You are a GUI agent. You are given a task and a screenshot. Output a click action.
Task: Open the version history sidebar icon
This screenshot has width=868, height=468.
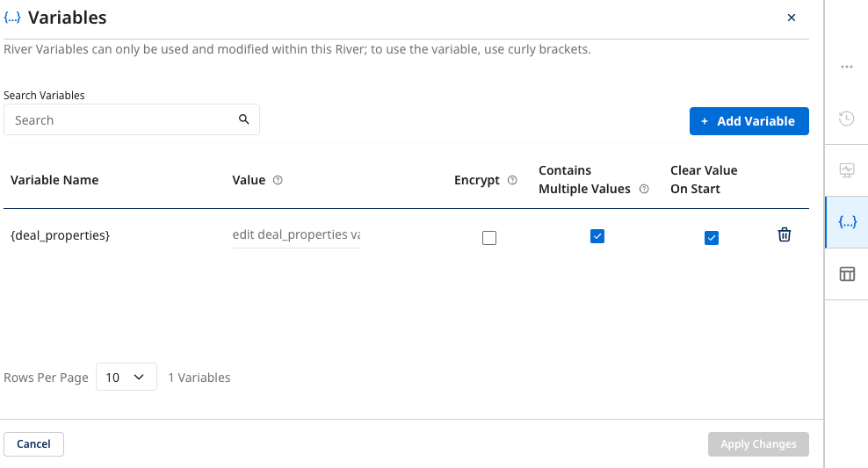(847, 119)
